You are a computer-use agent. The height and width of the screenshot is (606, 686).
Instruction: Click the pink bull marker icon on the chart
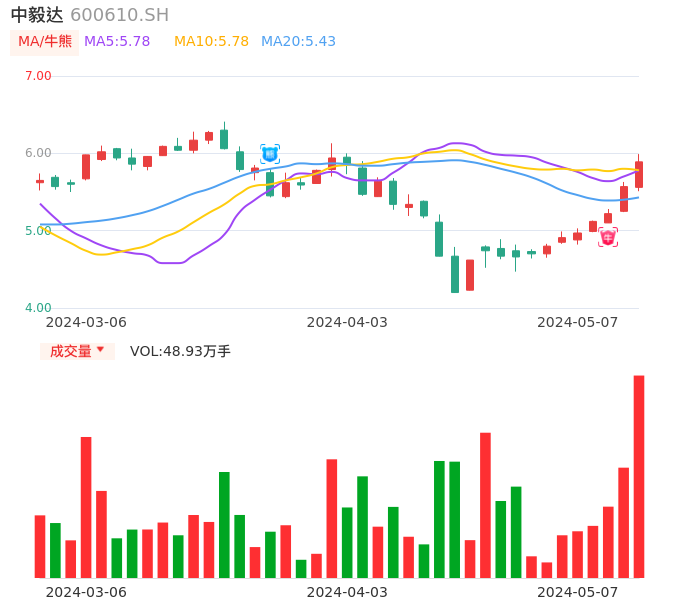click(x=608, y=237)
